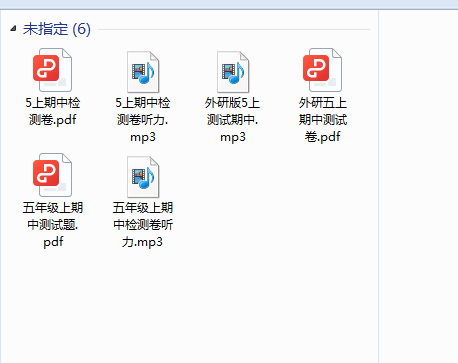Click the file name 5上期中检测卷听力.mp3

pos(143,120)
